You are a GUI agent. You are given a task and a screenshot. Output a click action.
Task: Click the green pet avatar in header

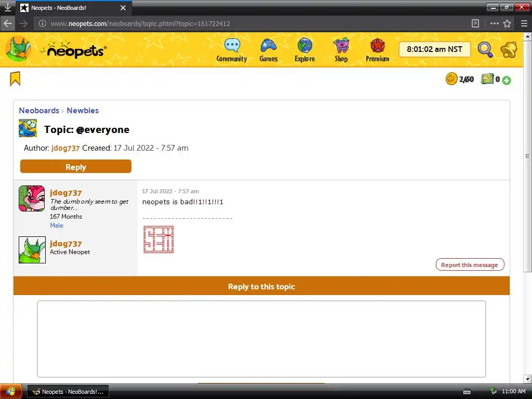18,49
